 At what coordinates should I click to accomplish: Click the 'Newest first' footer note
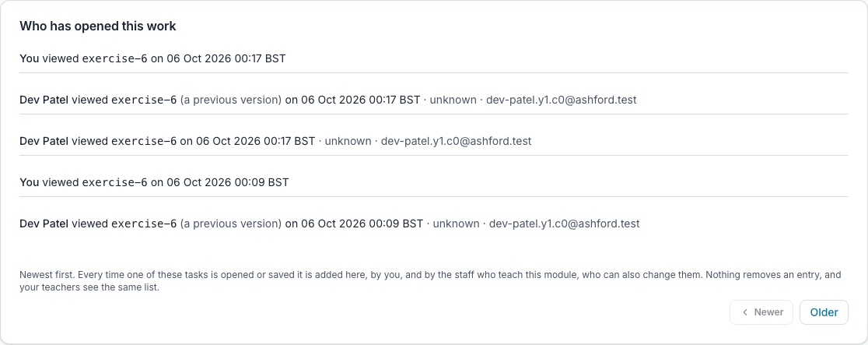[431, 281]
